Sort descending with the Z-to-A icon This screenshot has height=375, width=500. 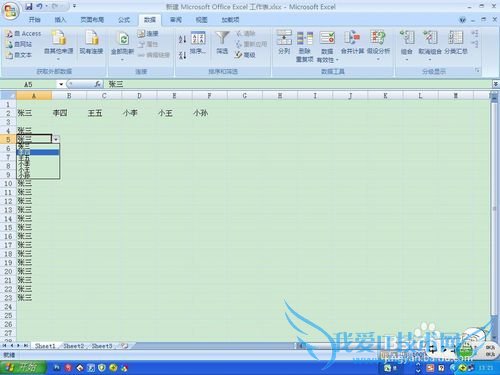click(x=182, y=55)
